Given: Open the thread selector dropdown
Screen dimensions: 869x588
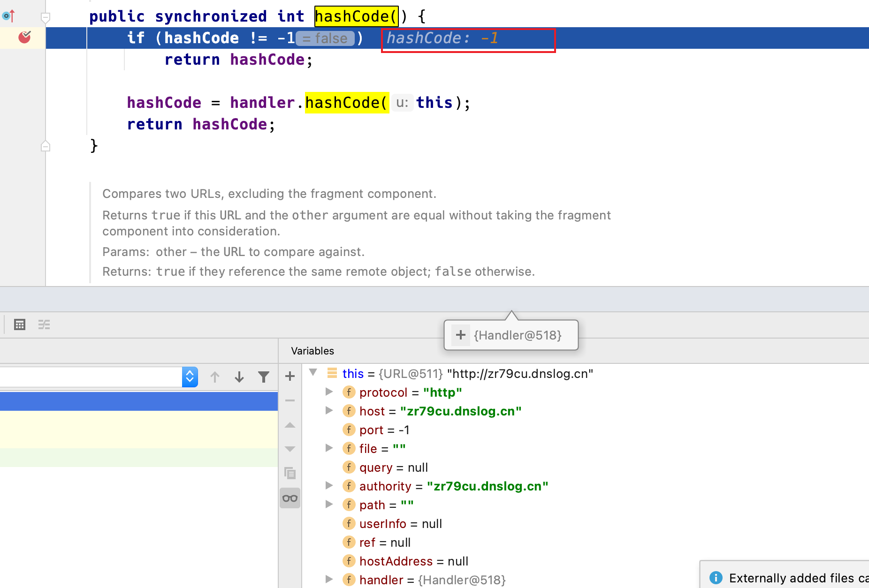Looking at the screenshot, I should (190, 377).
